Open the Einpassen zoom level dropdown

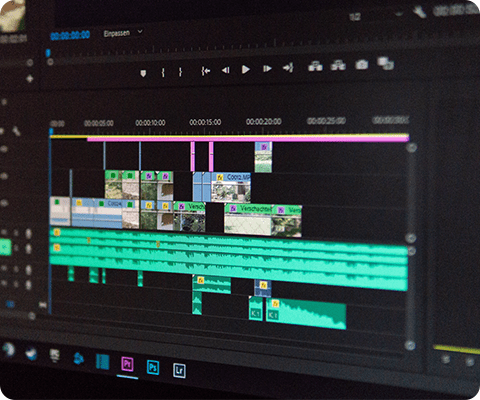[x=123, y=33]
